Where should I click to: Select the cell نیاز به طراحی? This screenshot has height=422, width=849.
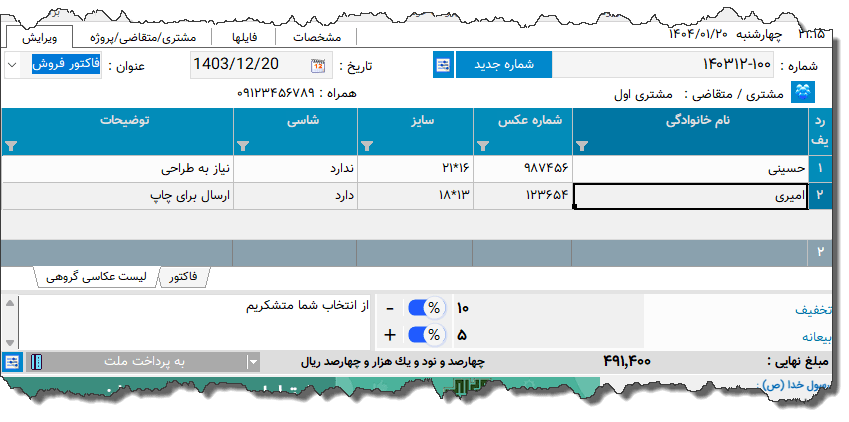tap(117, 170)
